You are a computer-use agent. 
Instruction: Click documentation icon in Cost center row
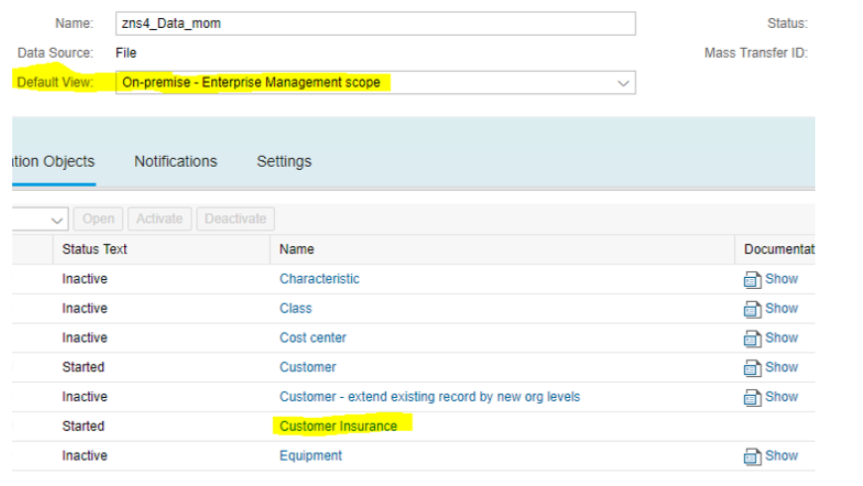[753, 339]
